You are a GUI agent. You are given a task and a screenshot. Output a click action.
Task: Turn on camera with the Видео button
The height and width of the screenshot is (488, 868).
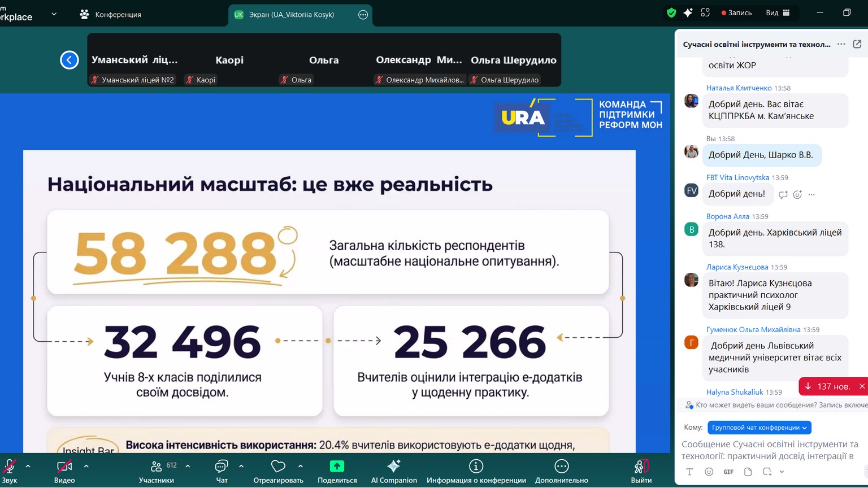click(64, 467)
